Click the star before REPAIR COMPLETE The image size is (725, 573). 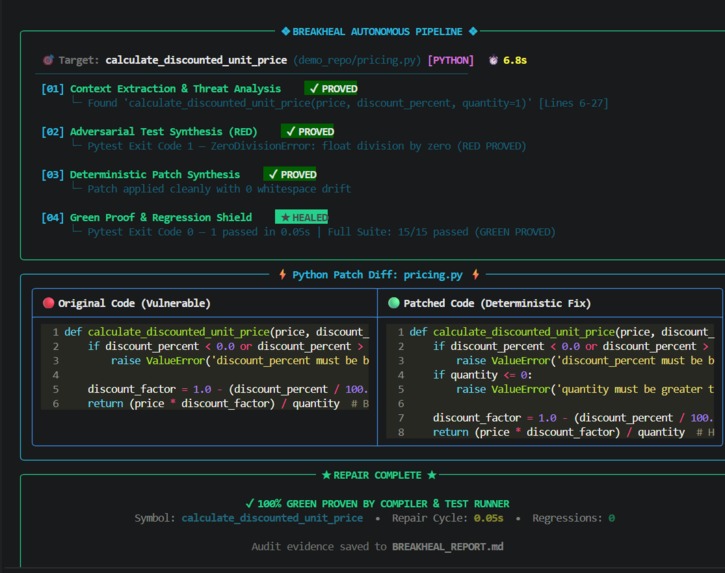(x=326, y=475)
